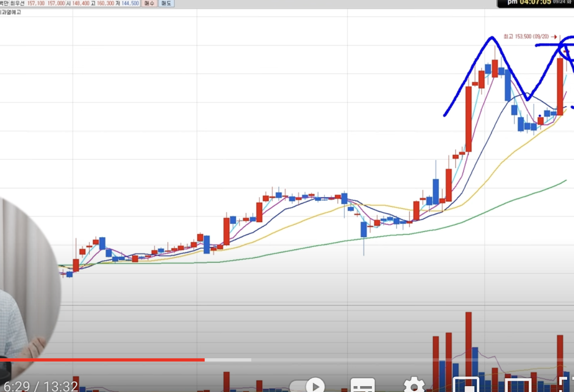Click the 157,100 price value
The image size is (574, 392).
[36, 3]
